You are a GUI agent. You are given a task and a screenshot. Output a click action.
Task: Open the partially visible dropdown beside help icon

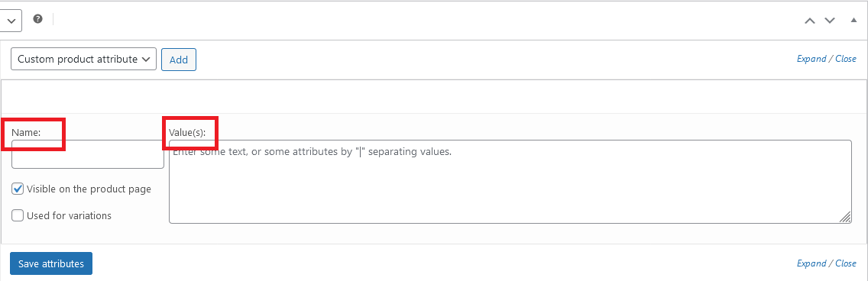(x=11, y=21)
